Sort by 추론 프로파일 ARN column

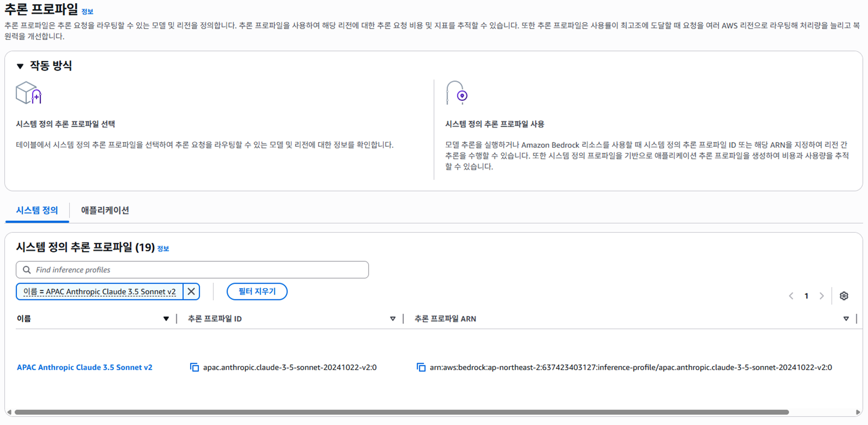coord(846,319)
